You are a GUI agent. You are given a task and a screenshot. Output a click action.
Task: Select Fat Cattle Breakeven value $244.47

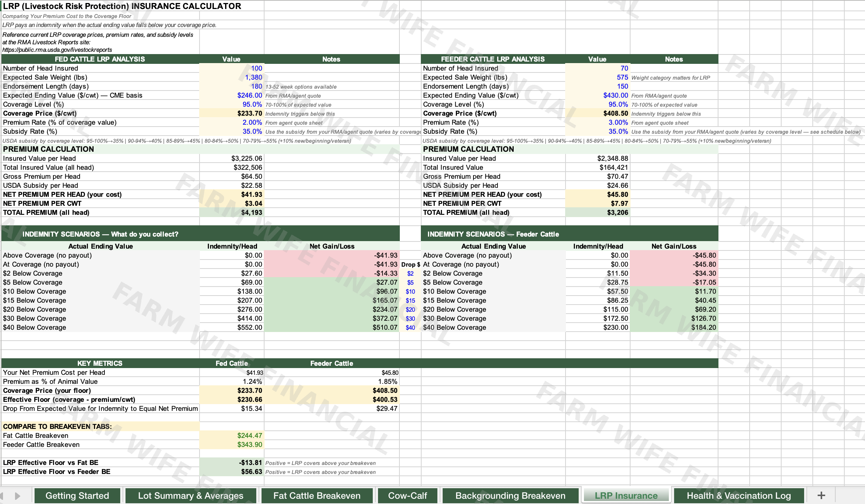tap(232, 436)
